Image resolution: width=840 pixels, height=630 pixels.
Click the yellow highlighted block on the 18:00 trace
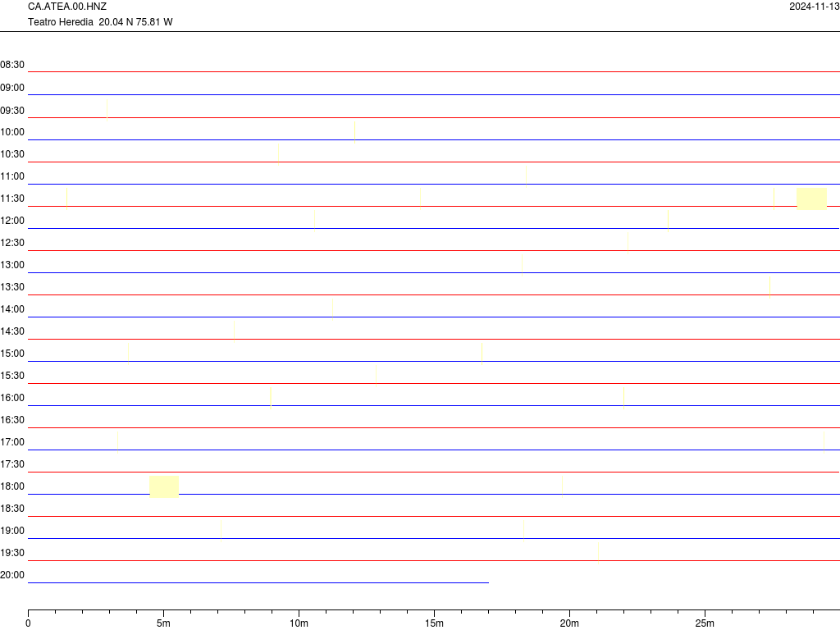point(164,486)
